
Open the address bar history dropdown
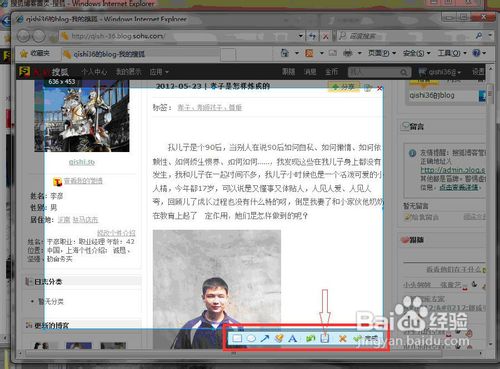tap(301, 36)
